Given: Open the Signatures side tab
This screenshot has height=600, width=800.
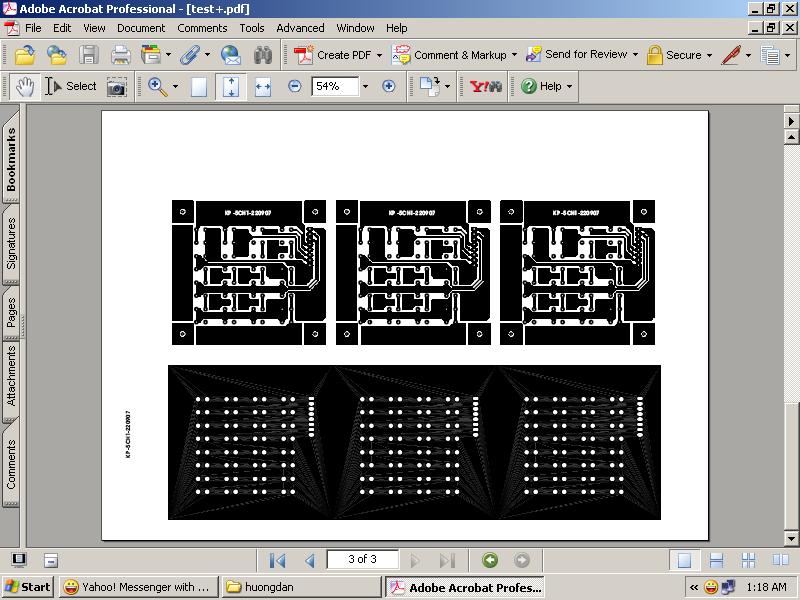Looking at the screenshot, I should [11, 243].
